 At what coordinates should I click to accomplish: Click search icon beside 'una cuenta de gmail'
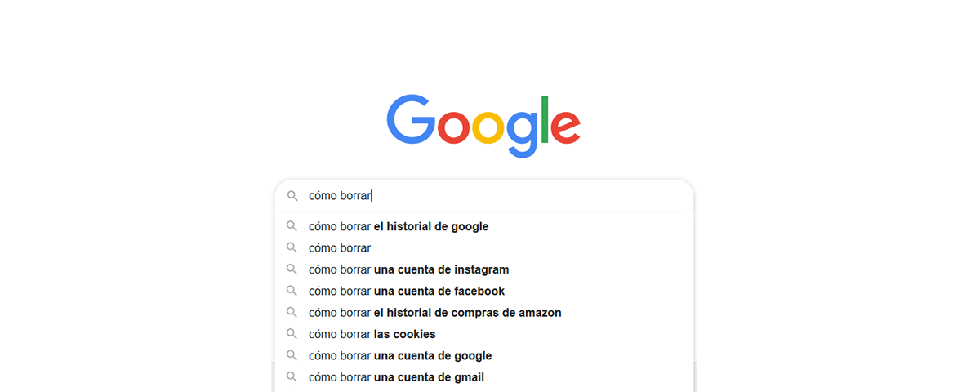(x=292, y=377)
